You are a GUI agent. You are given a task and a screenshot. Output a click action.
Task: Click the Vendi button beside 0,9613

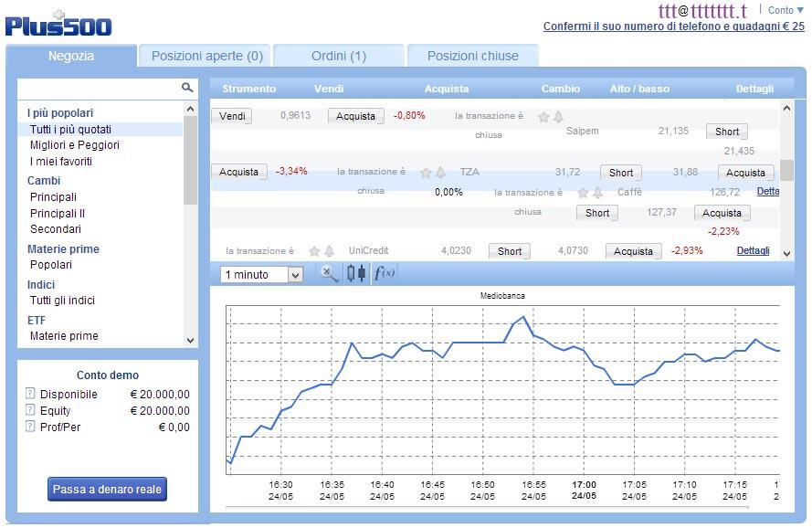click(232, 116)
